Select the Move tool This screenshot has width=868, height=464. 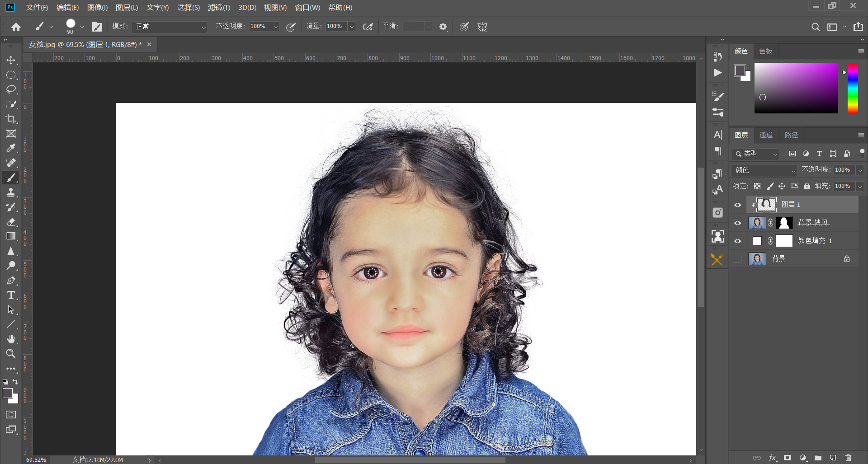coord(11,60)
